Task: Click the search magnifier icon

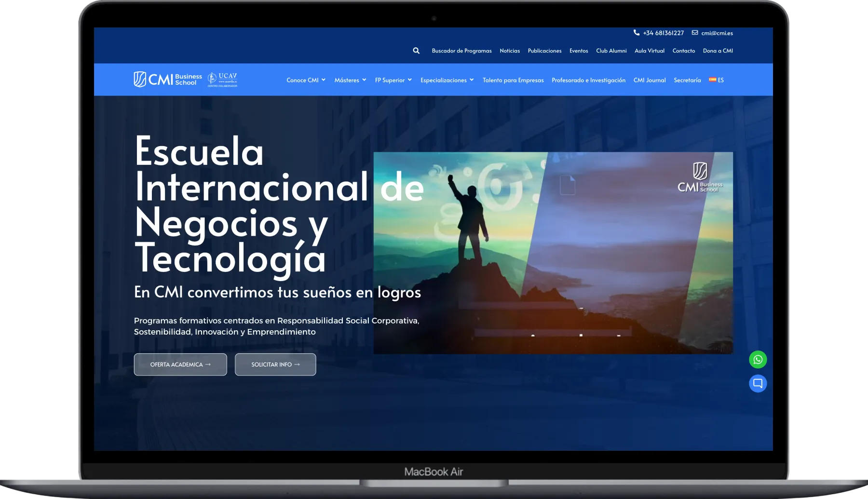Action: pos(416,51)
